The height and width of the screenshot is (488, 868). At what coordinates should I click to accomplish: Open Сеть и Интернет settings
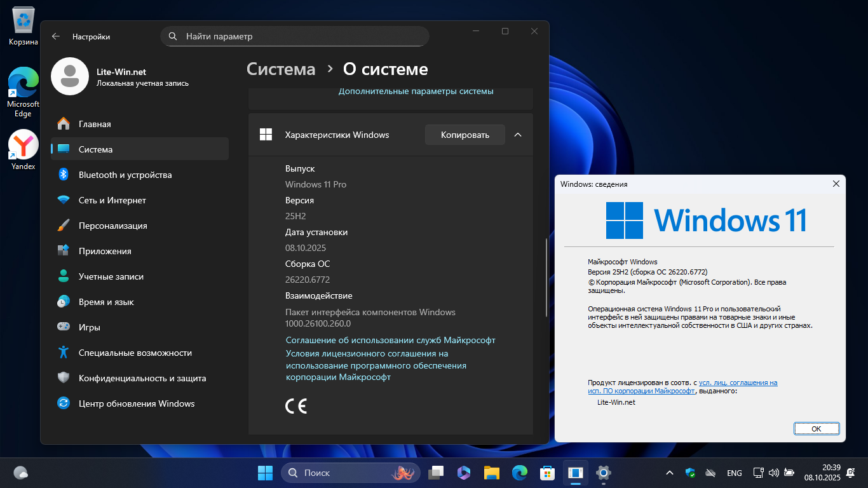(112, 200)
